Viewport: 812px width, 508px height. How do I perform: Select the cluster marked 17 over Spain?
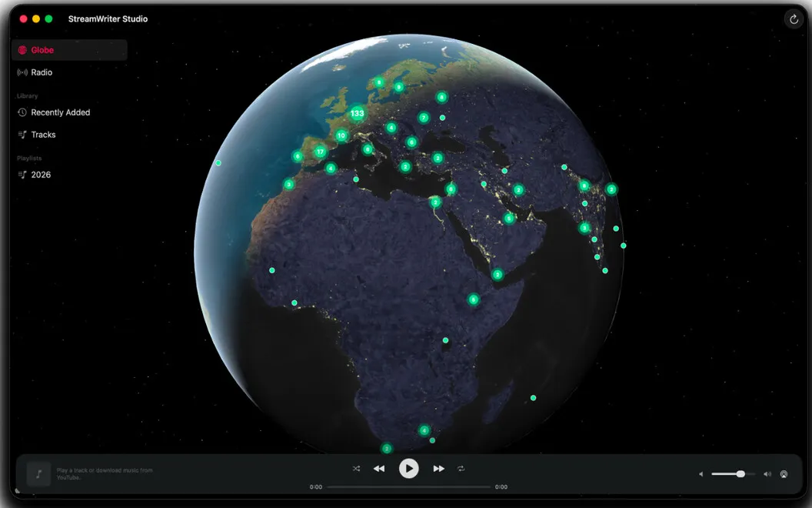click(320, 152)
